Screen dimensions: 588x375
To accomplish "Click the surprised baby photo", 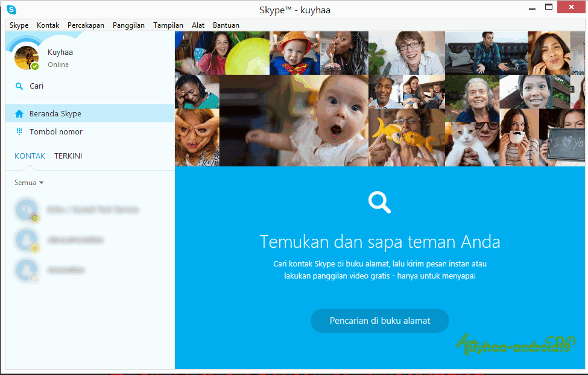I will tap(294, 121).
